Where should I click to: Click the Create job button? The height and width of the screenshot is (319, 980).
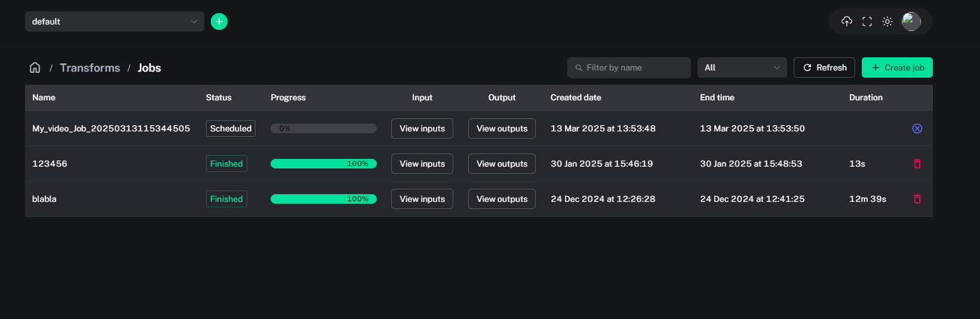[897, 68]
